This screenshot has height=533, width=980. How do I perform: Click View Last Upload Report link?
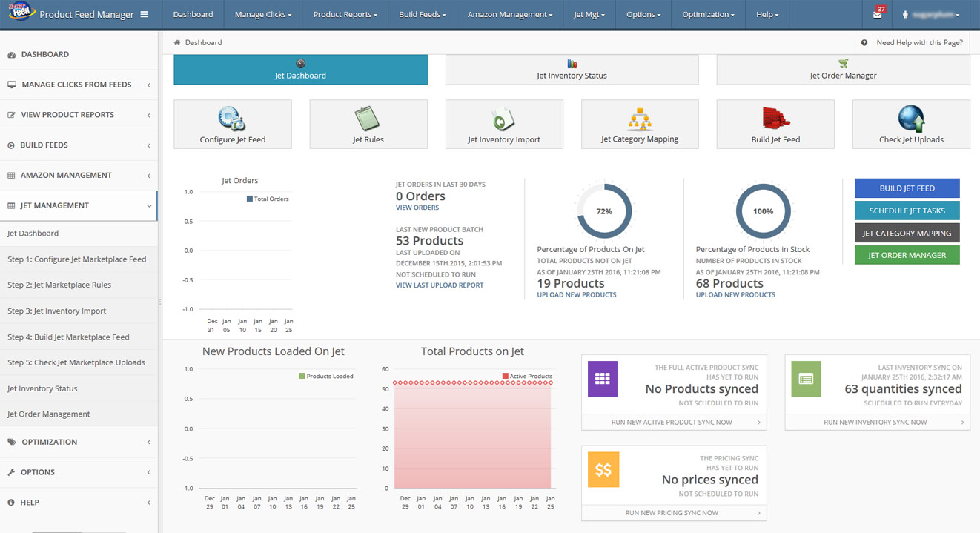pos(440,285)
